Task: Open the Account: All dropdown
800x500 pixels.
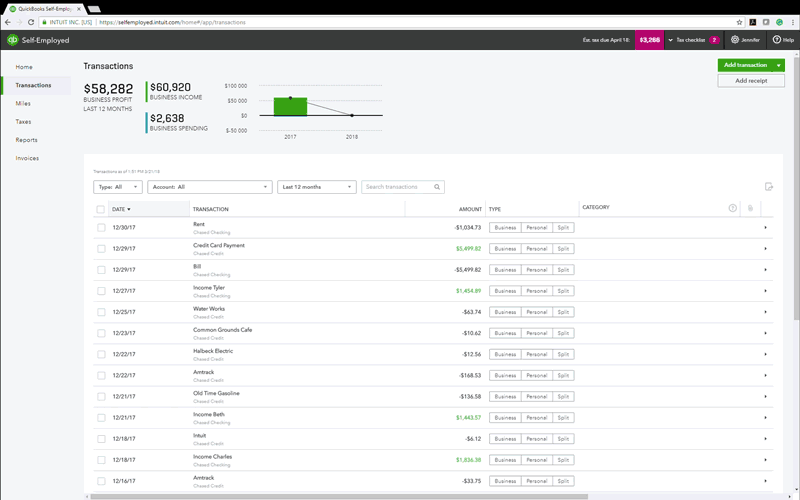Action: coord(210,187)
